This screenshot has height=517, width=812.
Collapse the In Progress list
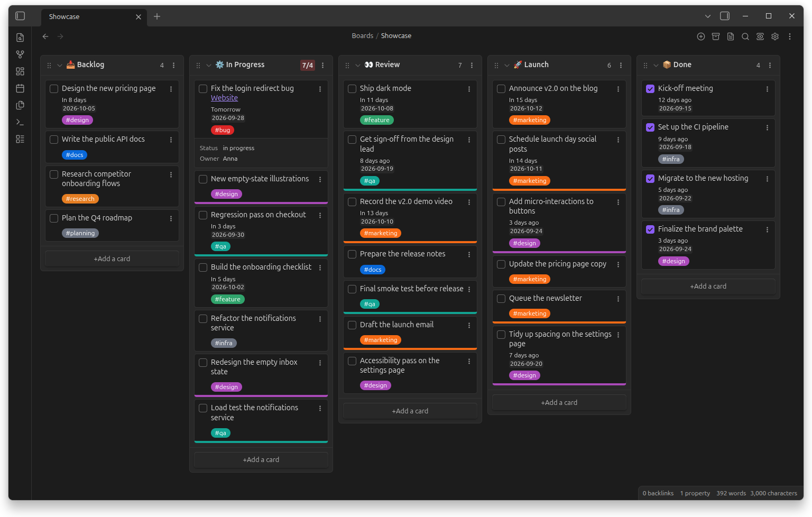coord(209,66)
